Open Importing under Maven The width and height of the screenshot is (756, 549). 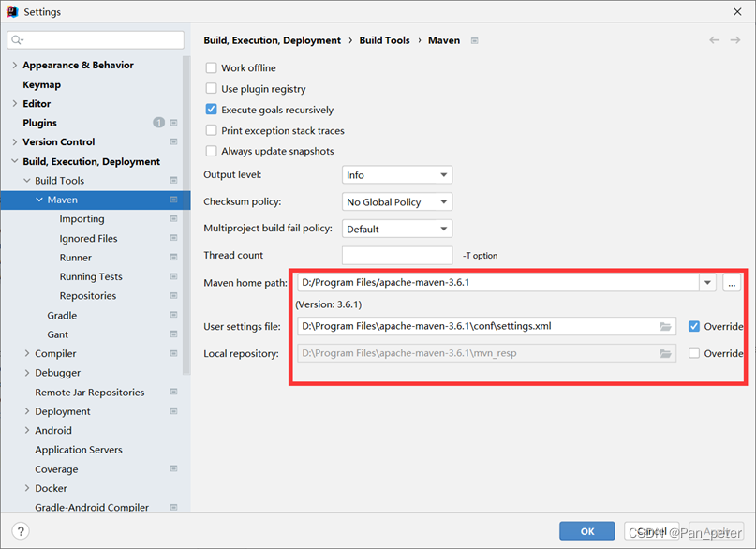[x=82, y=219]
